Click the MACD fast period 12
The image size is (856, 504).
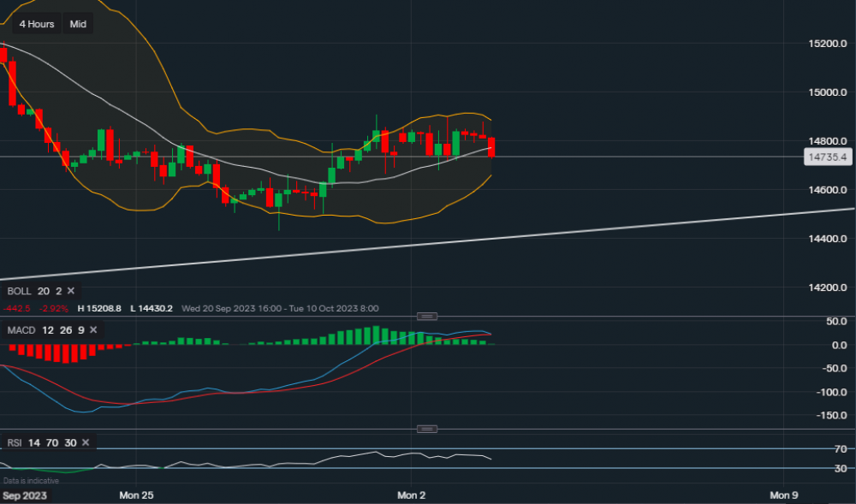pos(47,329)
